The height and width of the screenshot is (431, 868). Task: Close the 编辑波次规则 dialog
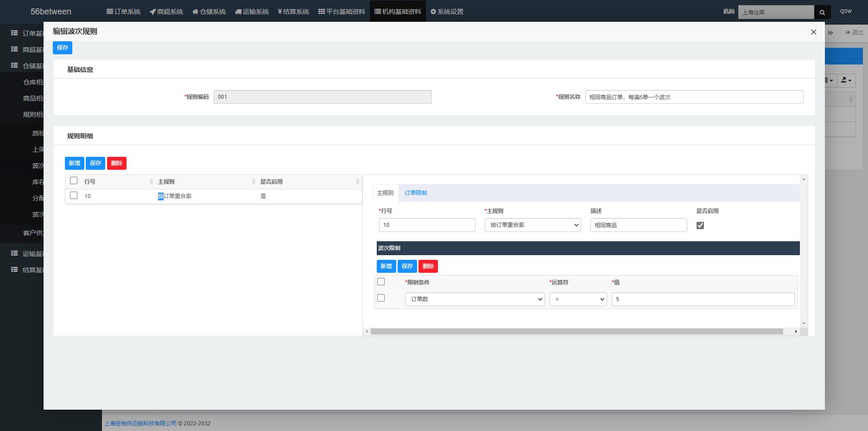pyautogui.click(x=813, y=32)
